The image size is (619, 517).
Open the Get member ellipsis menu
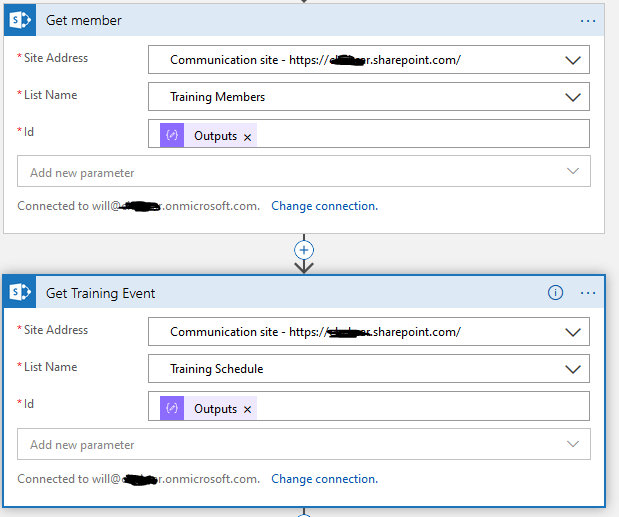[587, 20]
